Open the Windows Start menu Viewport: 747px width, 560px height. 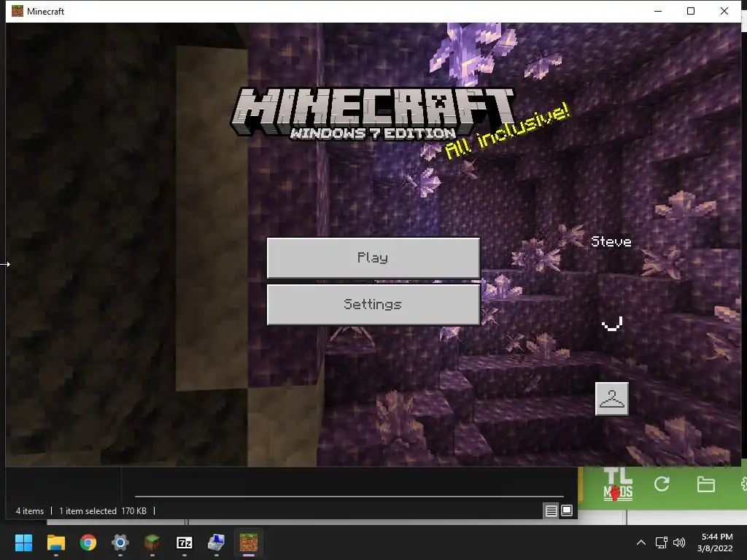click(x=23, y=542)
